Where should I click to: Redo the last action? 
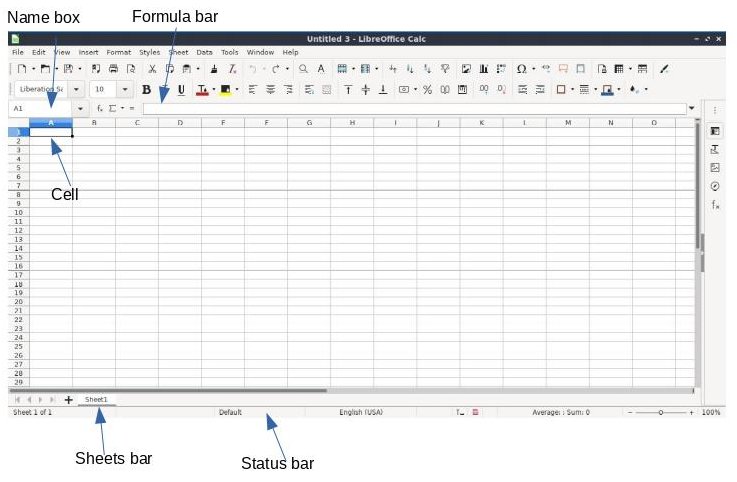276,69
